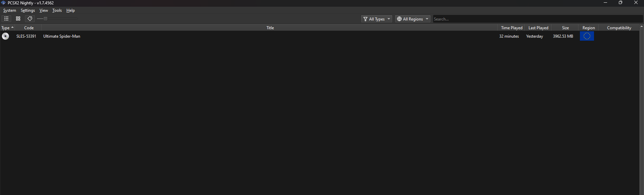This screenshot has width=644, height=195.
Task: Open the Tools menu
Action: [57, 10]
